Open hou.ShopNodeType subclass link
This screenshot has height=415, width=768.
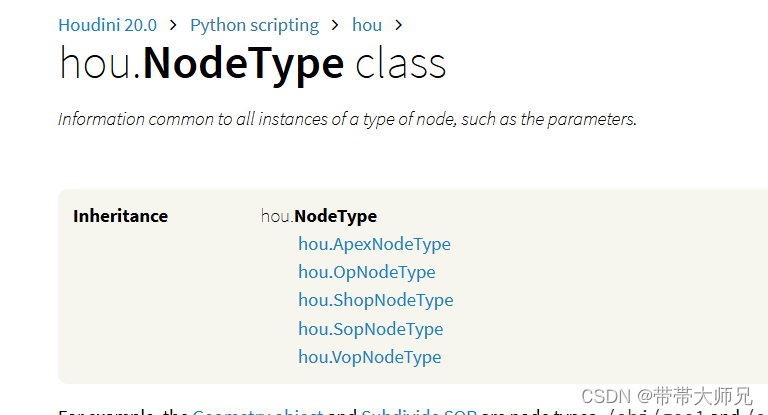[x=376, y=300]
